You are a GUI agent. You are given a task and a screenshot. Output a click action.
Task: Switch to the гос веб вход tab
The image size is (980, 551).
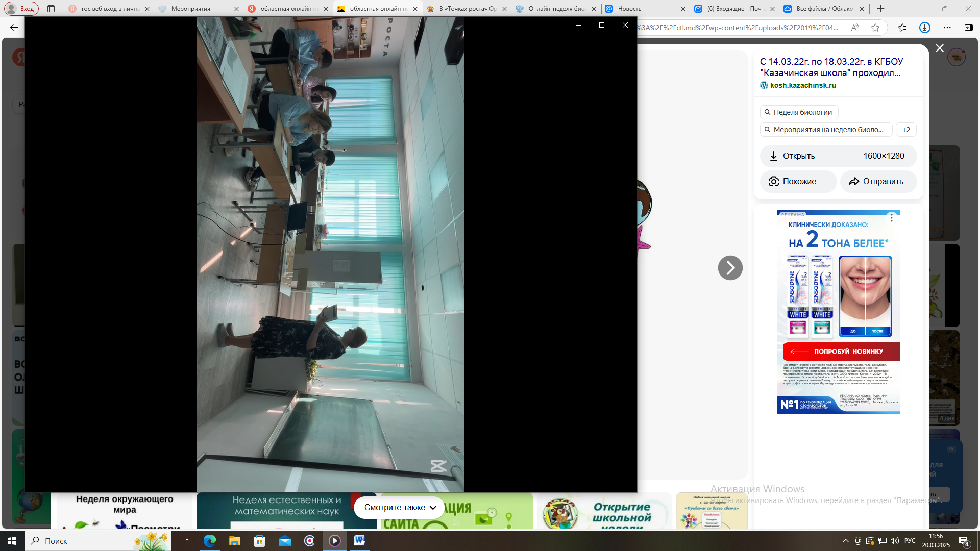tap(110, 9)
